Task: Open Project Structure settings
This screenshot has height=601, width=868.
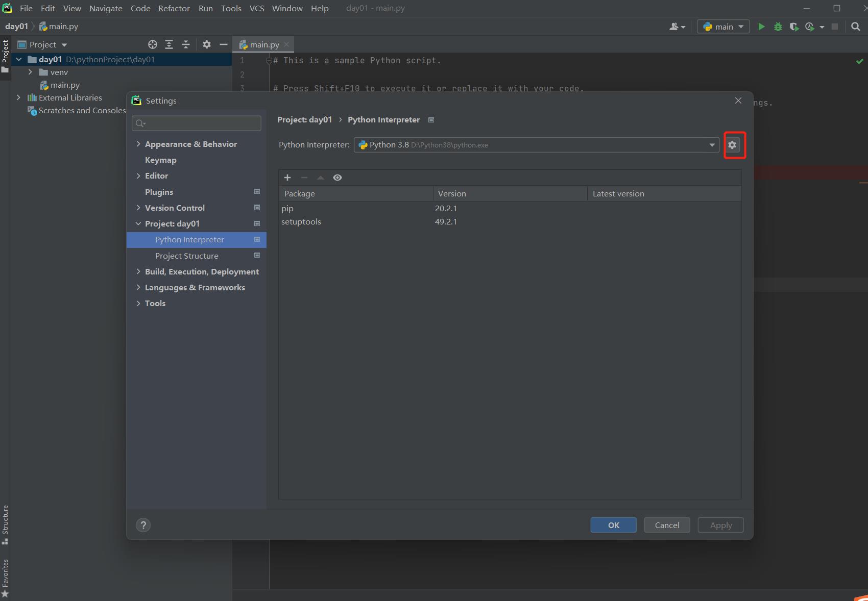Action: [187, 256]
